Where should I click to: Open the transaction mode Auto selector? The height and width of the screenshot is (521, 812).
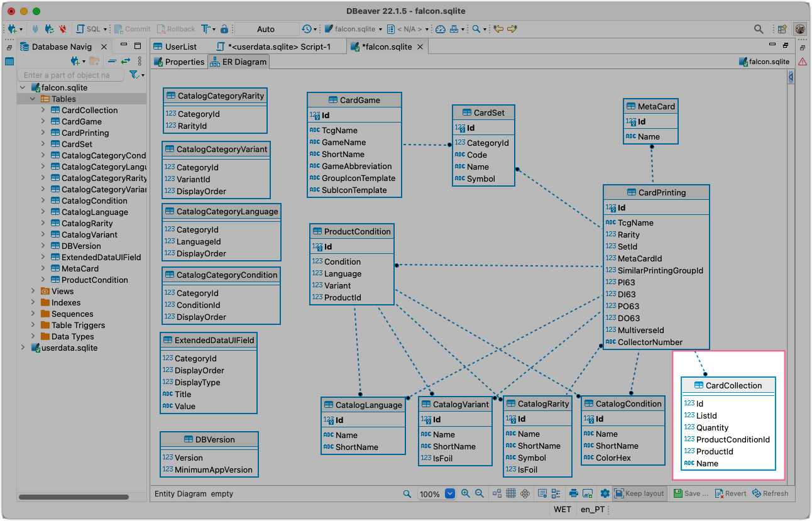[x=266, y=29]
